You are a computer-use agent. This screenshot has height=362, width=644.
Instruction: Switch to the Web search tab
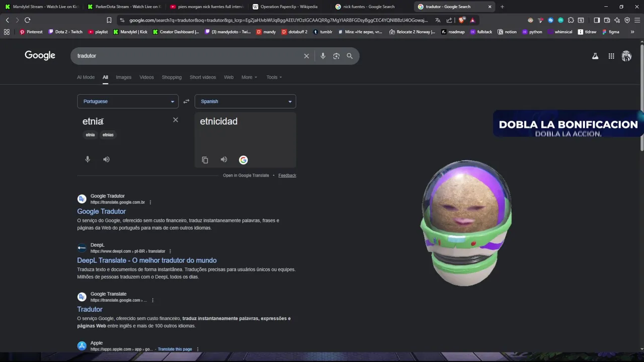click(228, 77)
